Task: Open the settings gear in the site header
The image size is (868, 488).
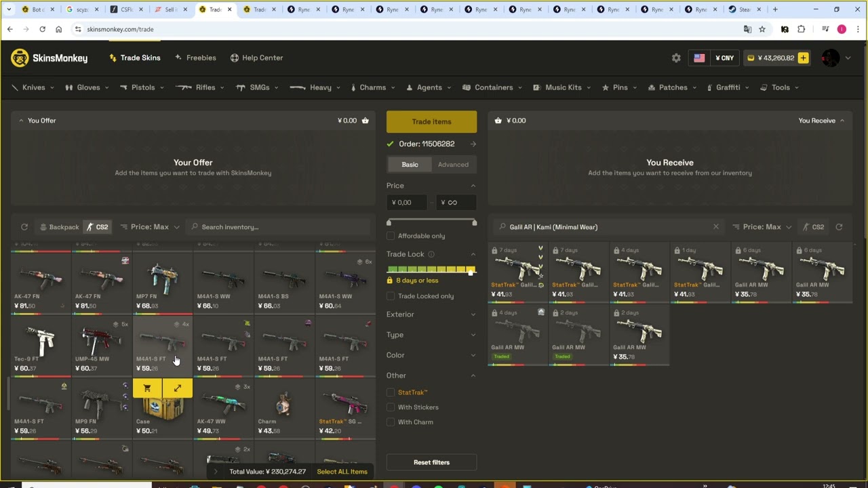Action: point(676,58)
